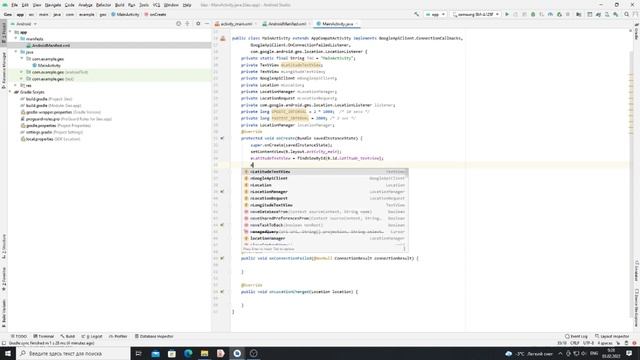This screenshot has height=360, width=640.
Task: Choose mLatitudeTextView from autocomplete list
Action: (325, 172)
